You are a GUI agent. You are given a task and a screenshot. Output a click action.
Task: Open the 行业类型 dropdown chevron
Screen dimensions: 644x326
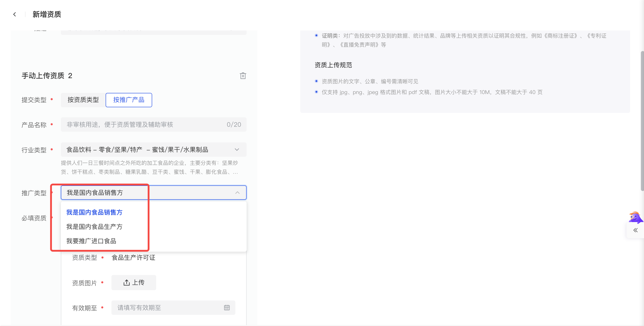click(237, 150)
